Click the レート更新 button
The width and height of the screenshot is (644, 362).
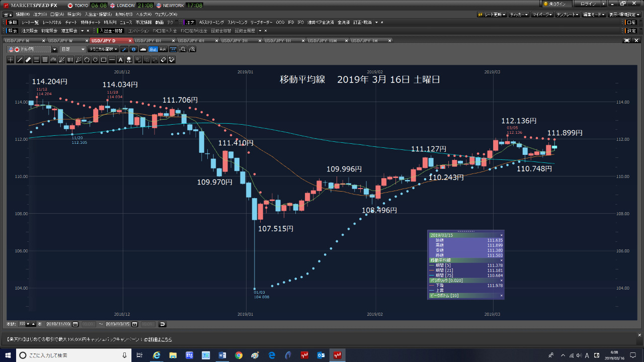click(x=492, y=15)
